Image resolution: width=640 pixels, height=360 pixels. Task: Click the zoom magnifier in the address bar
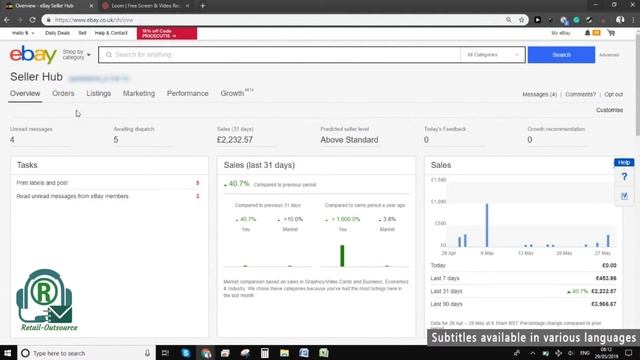pyautogui.click(x=509, y=20)
